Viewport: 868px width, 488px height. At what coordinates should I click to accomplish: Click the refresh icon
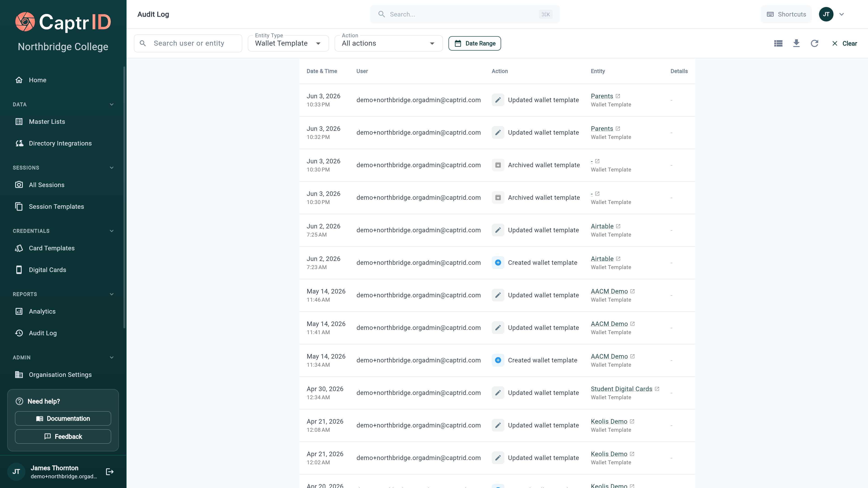[815, 43]
